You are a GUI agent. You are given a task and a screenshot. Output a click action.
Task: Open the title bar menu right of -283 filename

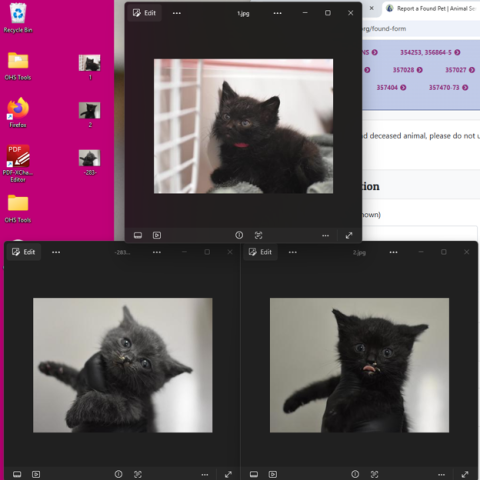coord(157,252)
